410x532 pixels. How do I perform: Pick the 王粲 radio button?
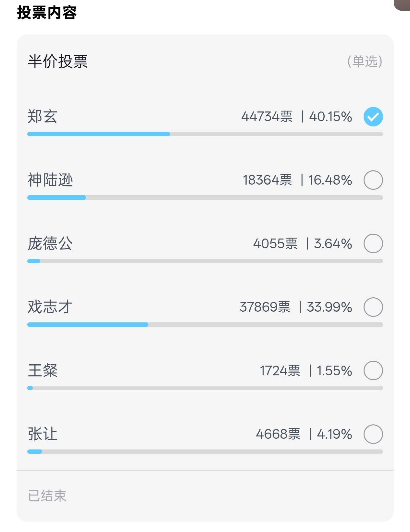(373, 370)
